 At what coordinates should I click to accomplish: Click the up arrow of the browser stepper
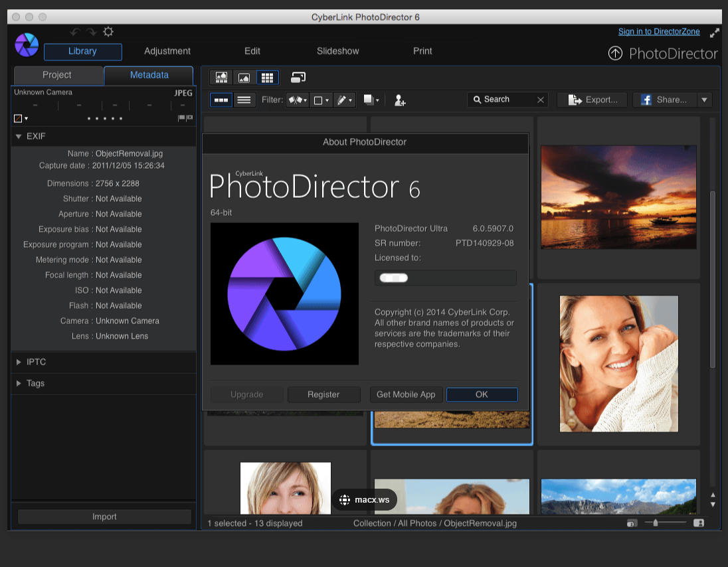click(x=713, y=495)
